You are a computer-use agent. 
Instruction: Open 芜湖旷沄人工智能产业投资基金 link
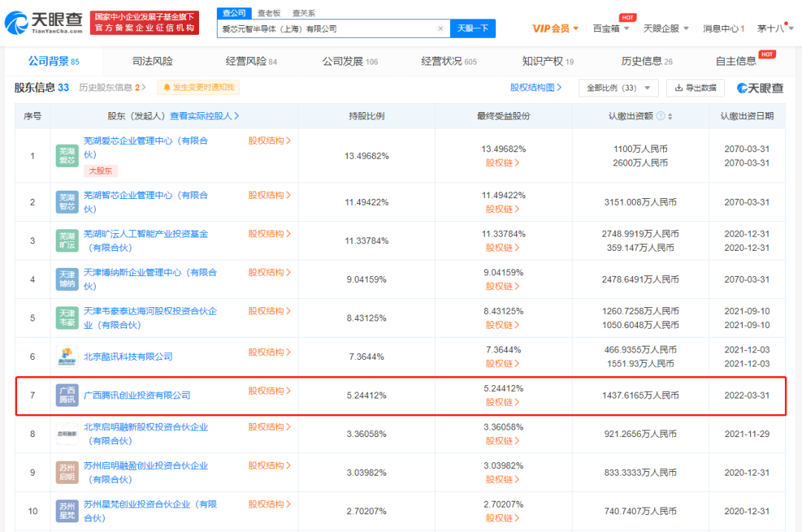click(x=146, y=240)
